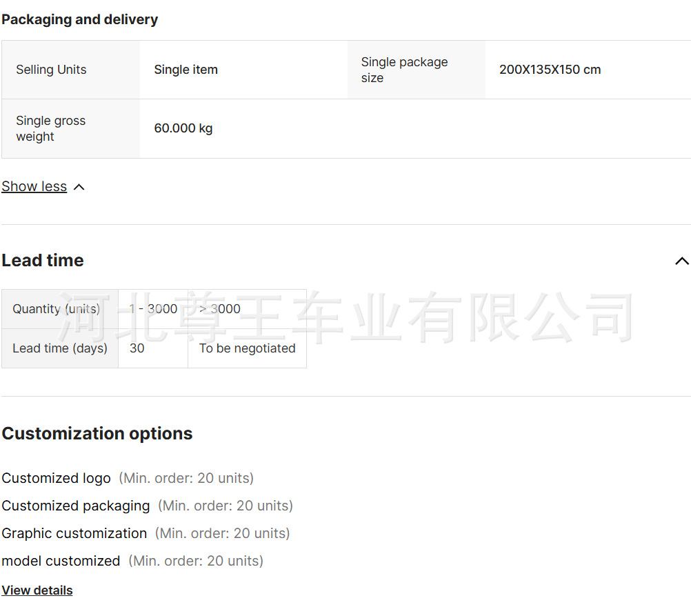Collapse details with Show less chevron
Screen dimensions: 691x616
(x=79, y=187)
